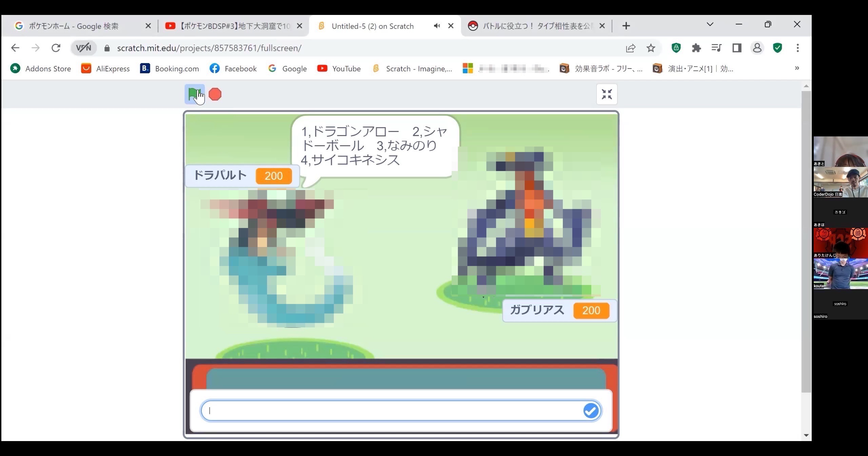Go forward to the next page

point(35,48)
